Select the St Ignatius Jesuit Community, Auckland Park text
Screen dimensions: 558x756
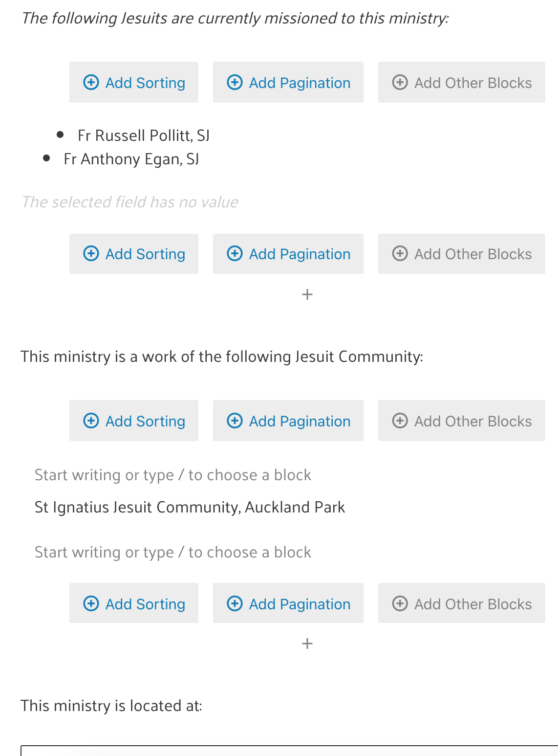tap(190, 507)
